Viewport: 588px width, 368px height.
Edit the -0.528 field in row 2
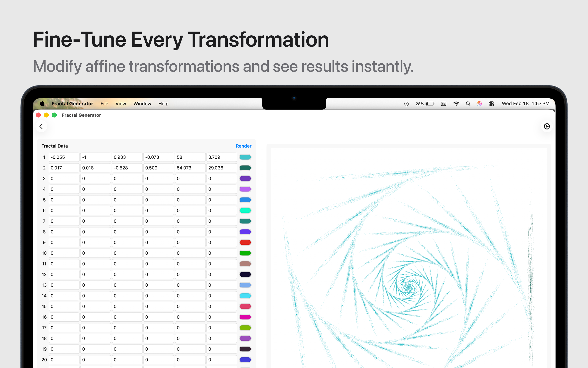(x=127, y=168)
